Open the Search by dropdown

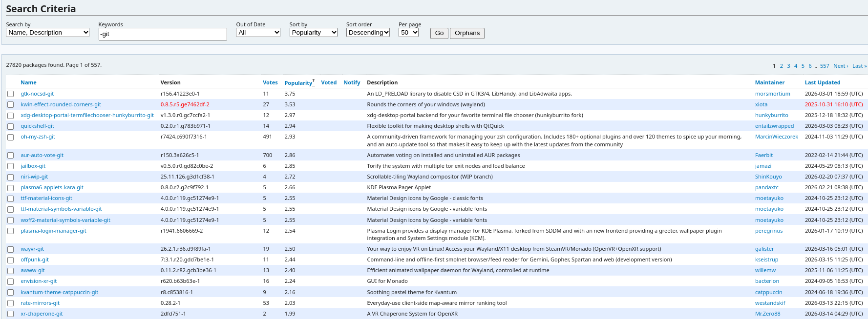tap(47, 33)
